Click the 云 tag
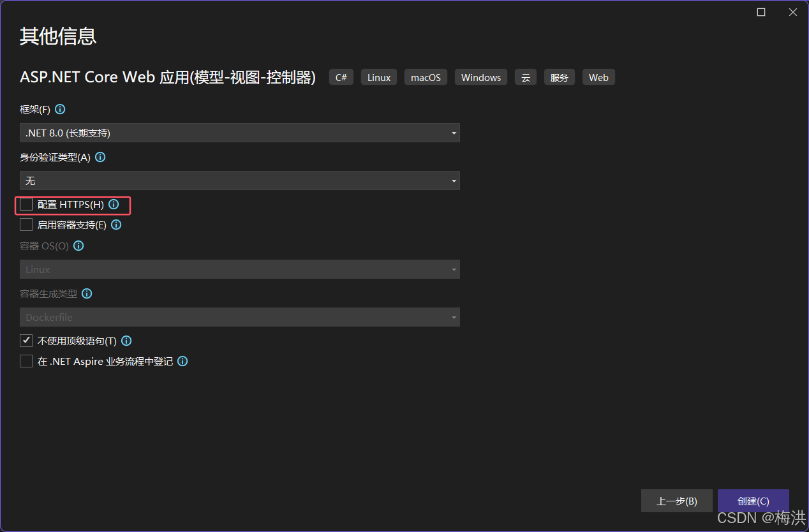This screenshot has width=809, height=532. (x=526, y=77)
